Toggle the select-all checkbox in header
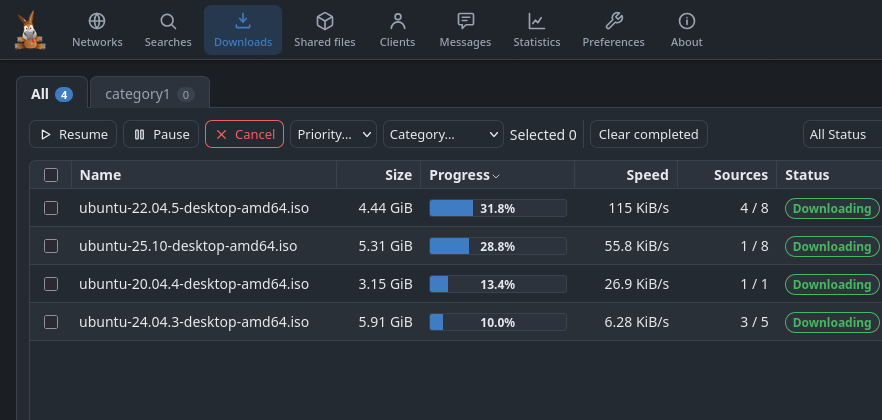This screenshot has width=882, height=420. (x=51, y=175)
